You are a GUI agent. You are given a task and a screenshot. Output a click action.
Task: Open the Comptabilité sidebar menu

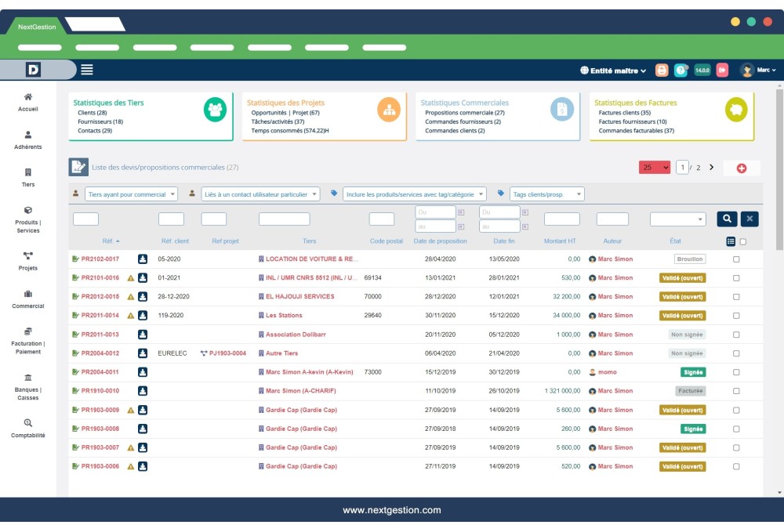(x=28, y=428)
